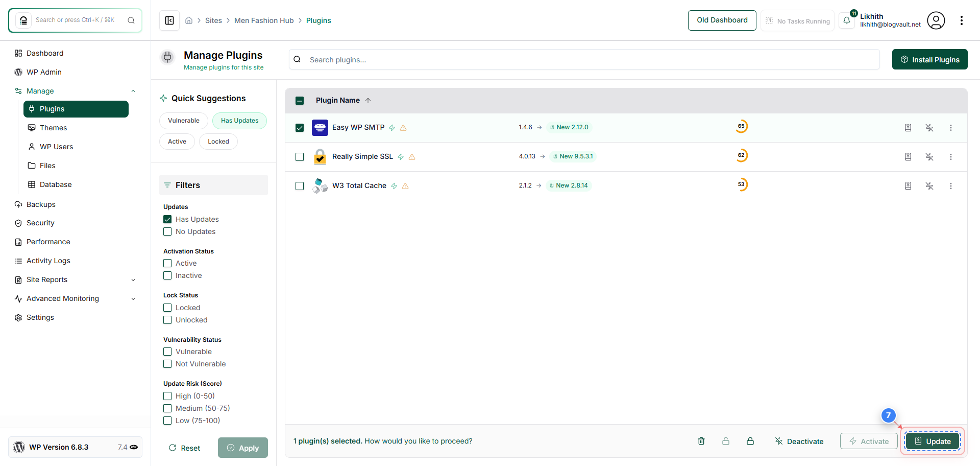
Task: Expand Advanced Monitoring in the sidebar
Action: click(x=133, y=298)
